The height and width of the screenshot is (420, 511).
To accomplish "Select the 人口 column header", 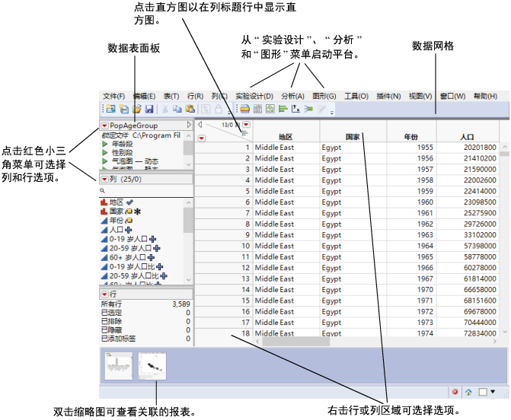I will pyautogui.click(x=468, y=131).
